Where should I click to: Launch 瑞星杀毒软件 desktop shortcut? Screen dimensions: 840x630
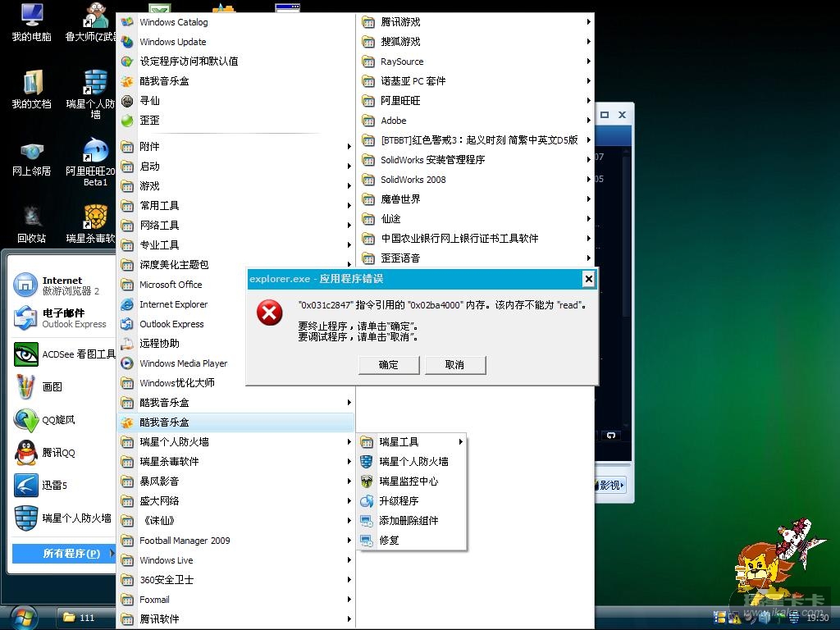tap(91, 225)
